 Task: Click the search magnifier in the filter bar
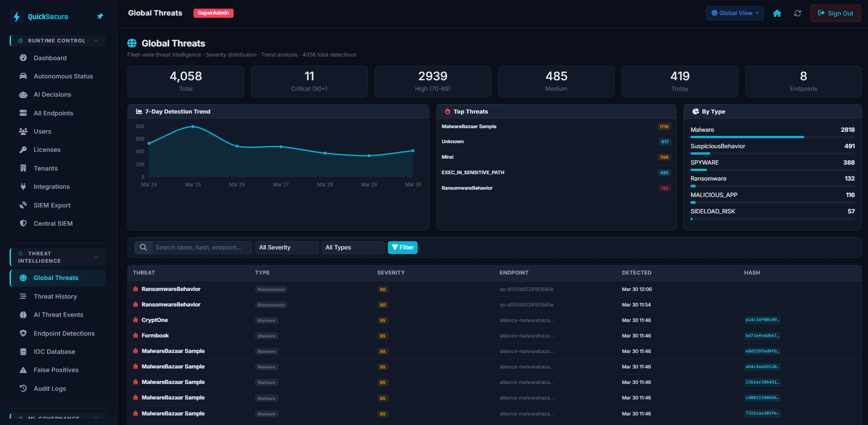click(x=143, y=247)
